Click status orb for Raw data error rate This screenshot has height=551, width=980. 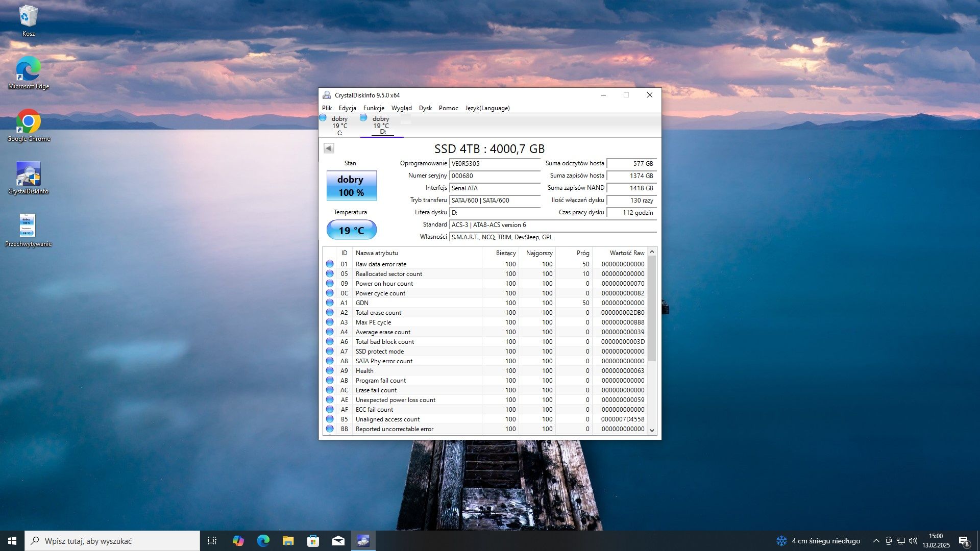tap(330, 264)
